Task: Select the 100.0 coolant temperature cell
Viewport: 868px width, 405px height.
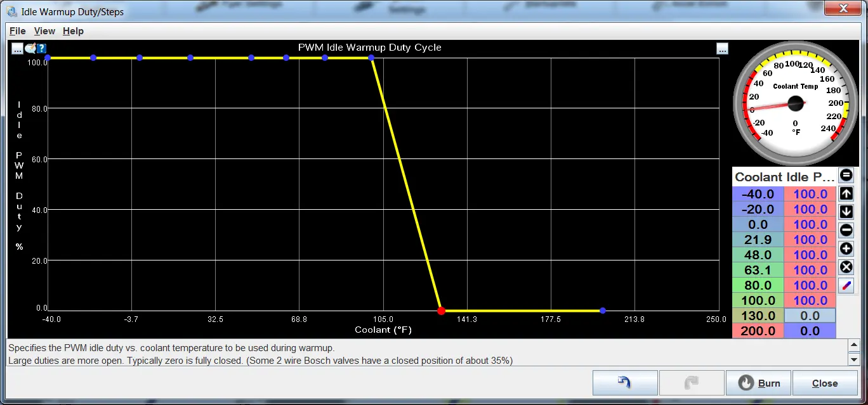Action: coord(758,300)
